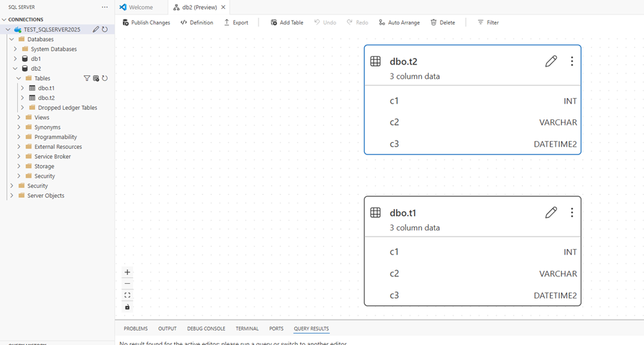644x345 pixels.
Task: Expand the Views folder
Action: (x=19, y=117)
